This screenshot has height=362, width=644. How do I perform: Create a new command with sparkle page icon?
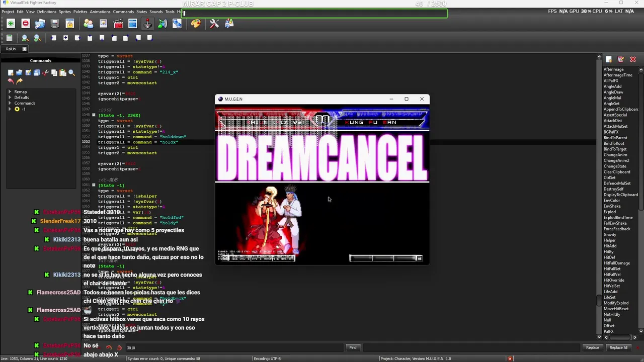click(x=10, y=73)
